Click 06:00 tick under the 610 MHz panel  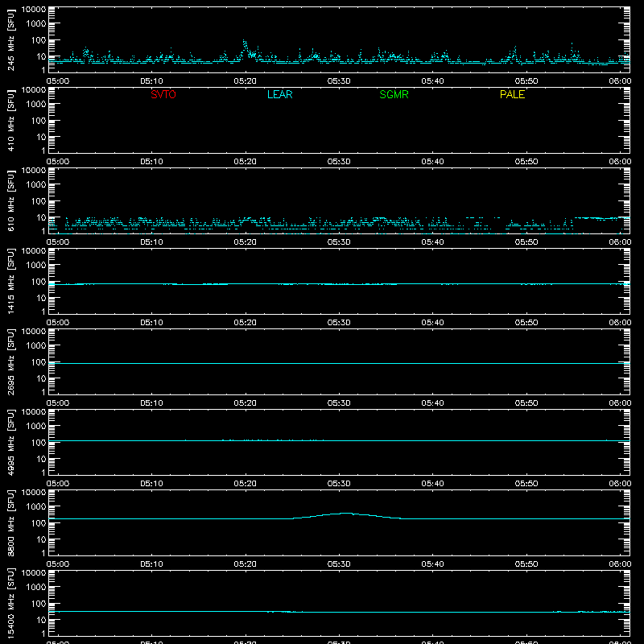[x=620, y=242]
